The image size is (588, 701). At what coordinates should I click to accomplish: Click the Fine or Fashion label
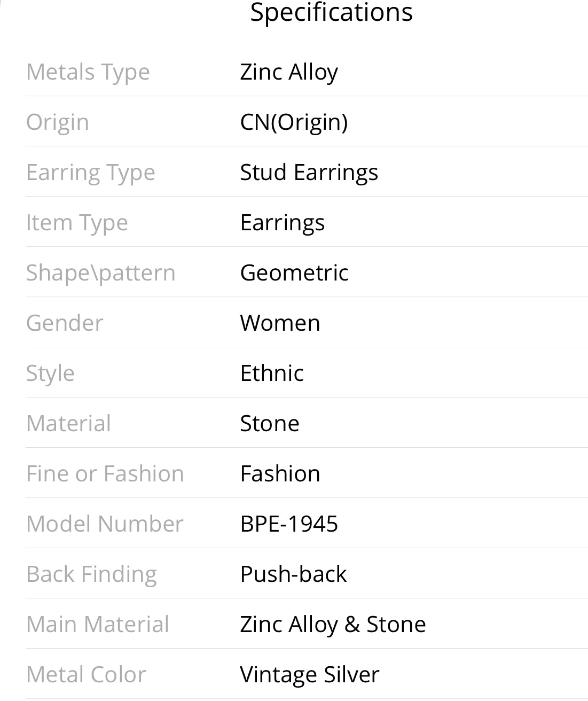pos(105,474)
